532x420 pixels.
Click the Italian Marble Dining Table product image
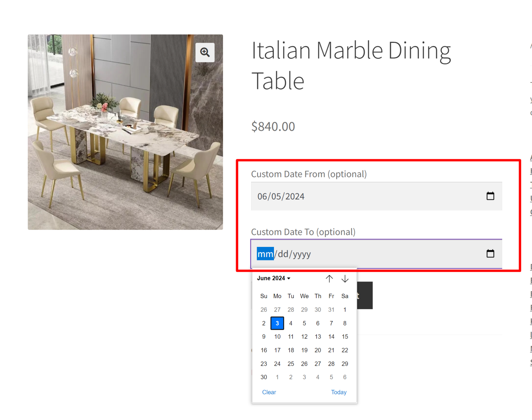[x=125, y=138]
